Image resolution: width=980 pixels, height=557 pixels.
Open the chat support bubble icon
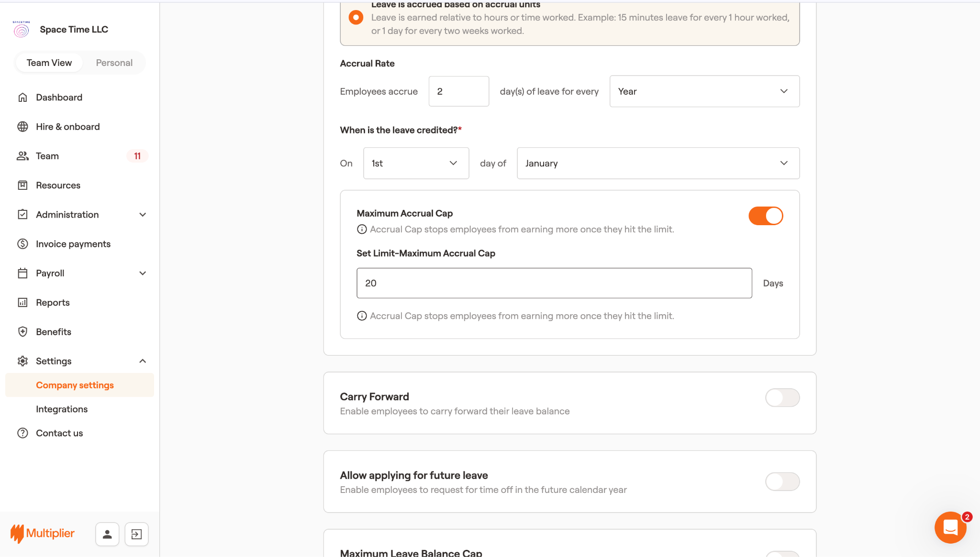pyautogui.click(x=950, y=527)
